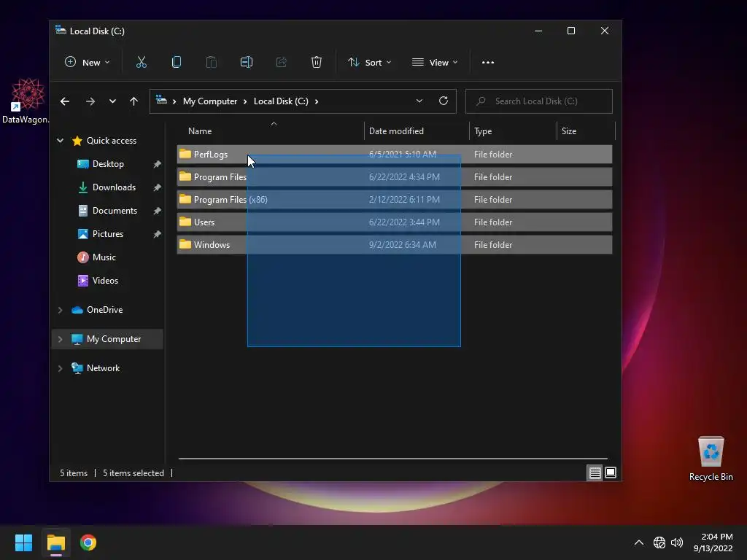Click the network globe tray icon

[x=659, y=542]
